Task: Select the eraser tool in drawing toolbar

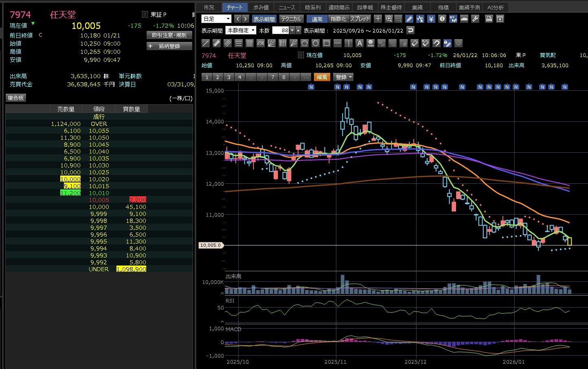Action: pos(415,43)
